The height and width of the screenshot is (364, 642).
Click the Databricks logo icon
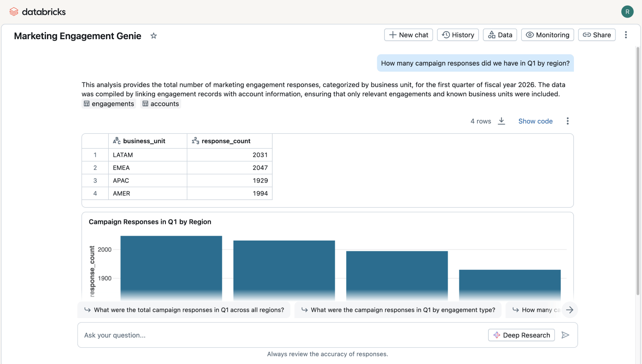tap(14, 12)
